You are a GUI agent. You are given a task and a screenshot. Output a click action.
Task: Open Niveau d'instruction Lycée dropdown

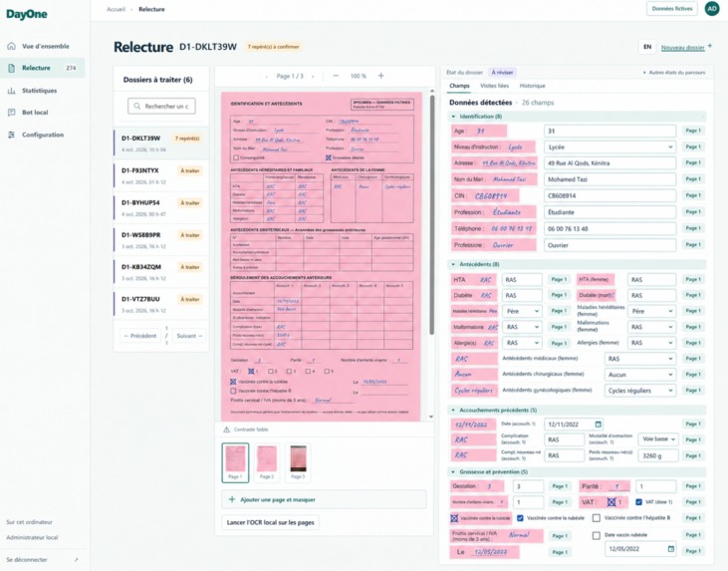point(609,146)
